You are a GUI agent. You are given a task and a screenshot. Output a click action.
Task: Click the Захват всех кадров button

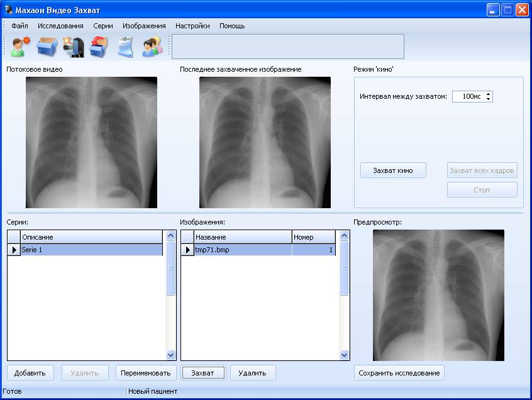(x=482, y=170)
